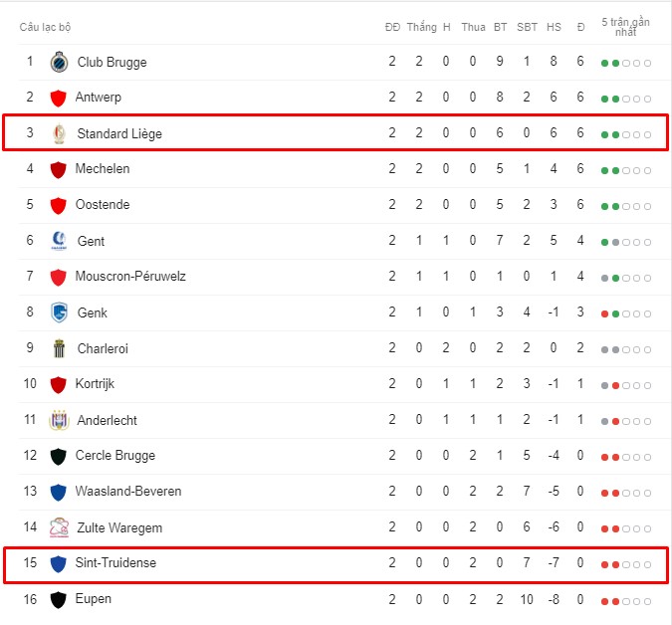Select the Waasland-Beveren row name
This screenshot has width=672, height=625.
click(128, 491)
